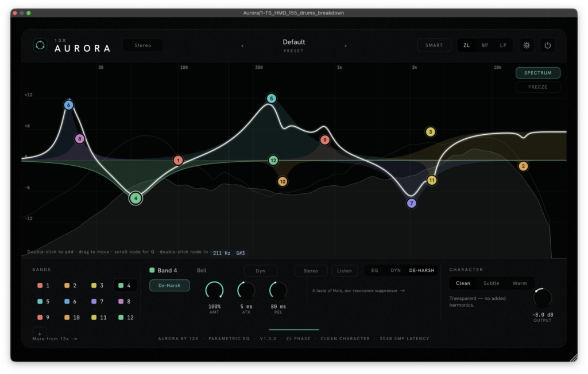
Task: Enable FREEZE for the spectrum
Action: (x=537, y=87)
